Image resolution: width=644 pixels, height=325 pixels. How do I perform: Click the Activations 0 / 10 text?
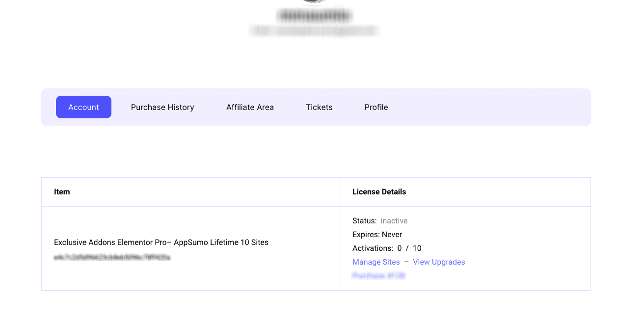[x=387, y=248]
